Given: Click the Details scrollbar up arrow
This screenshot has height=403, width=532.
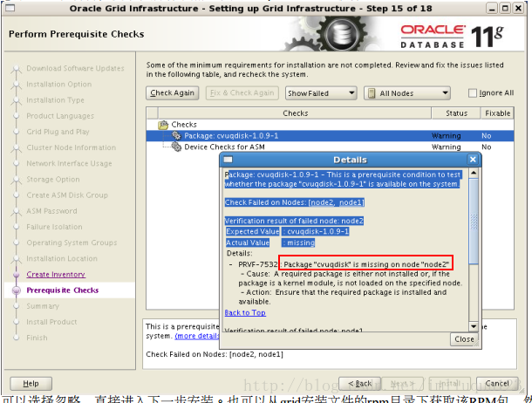Looking at the screenshot, I should [474, 173].
